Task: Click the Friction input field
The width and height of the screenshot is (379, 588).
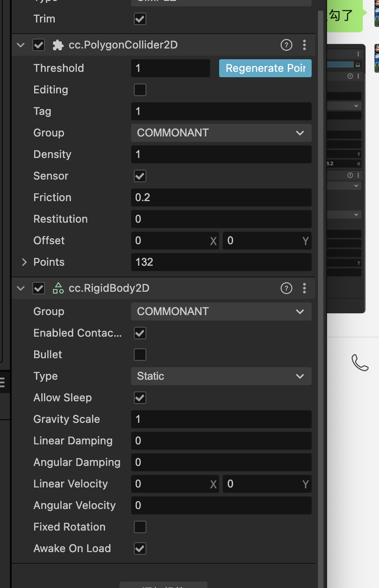Action: click(221, 197)
